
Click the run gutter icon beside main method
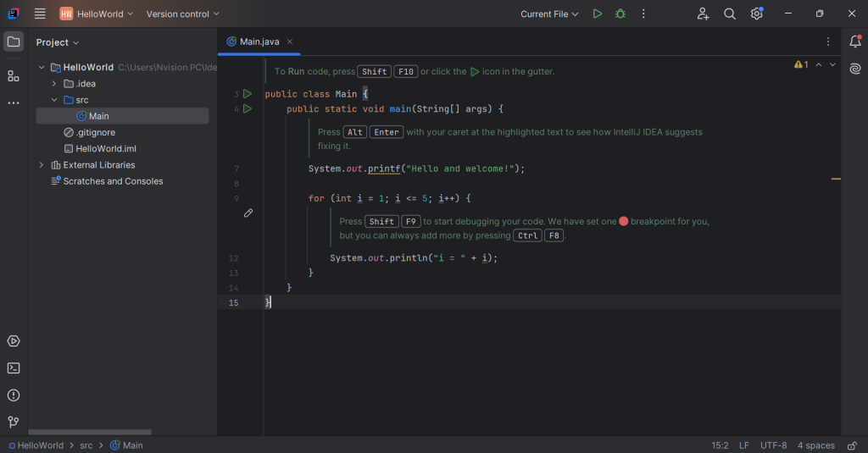click(x=248, y=109)
